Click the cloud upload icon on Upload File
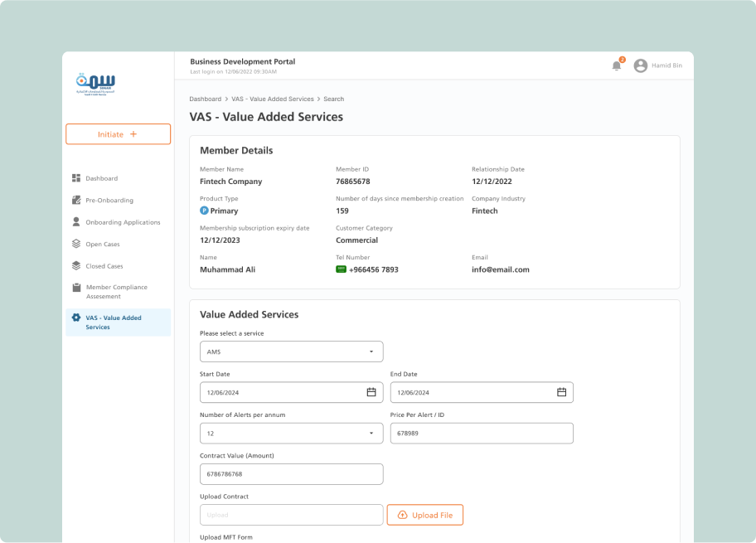This screenshot has width=756, height=543. [x=402, y=515]
